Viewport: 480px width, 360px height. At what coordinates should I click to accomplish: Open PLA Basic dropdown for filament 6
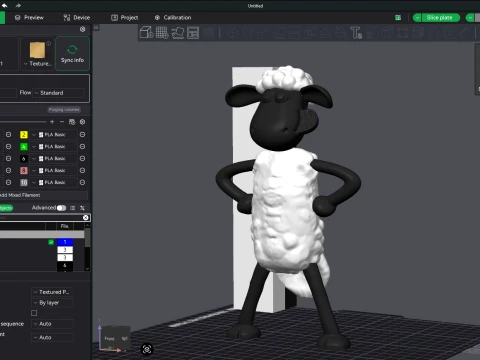54,158
